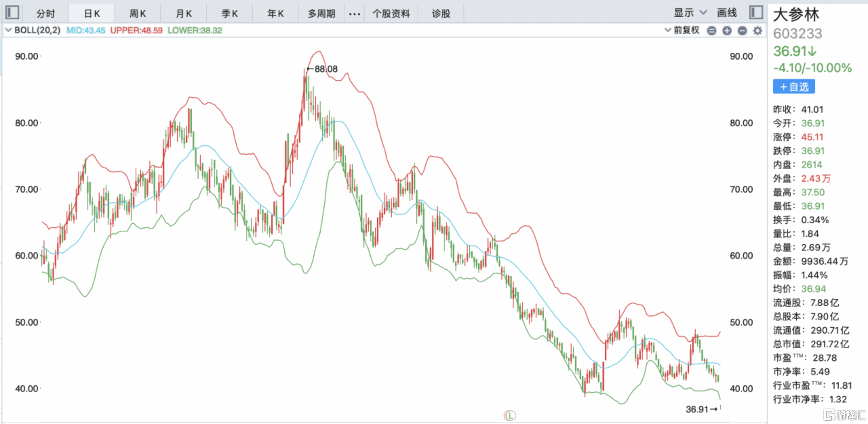Open the three-dots more periods menu

click(x=354, y=14)
